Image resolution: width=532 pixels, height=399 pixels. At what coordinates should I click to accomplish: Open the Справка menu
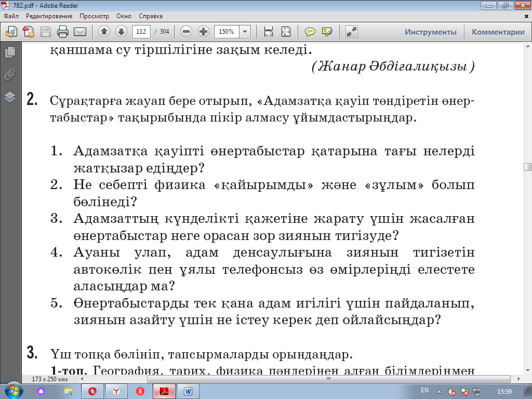150,16
